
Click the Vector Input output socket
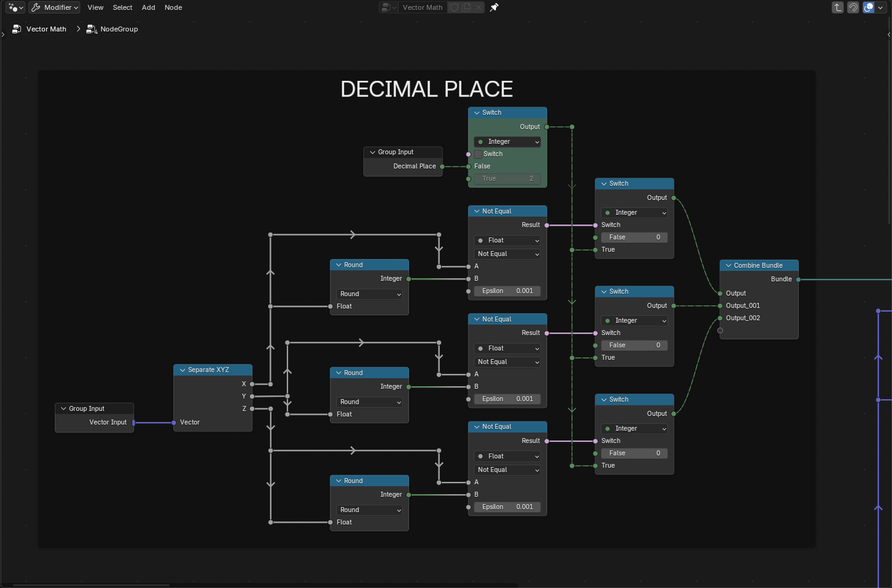[x=134, y=423]
